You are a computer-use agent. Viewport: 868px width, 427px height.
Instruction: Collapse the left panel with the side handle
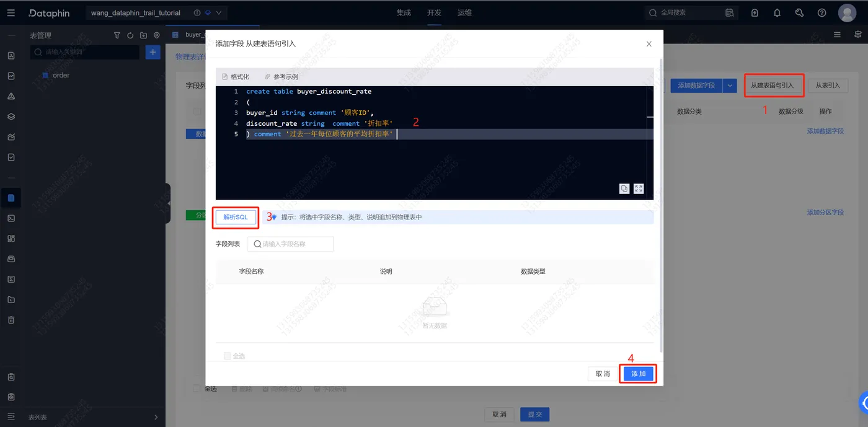[x=168, y=203]
